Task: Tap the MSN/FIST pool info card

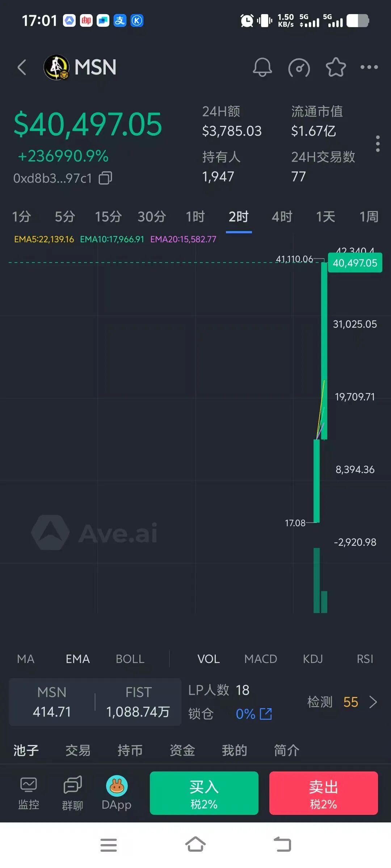Action: 95,702
